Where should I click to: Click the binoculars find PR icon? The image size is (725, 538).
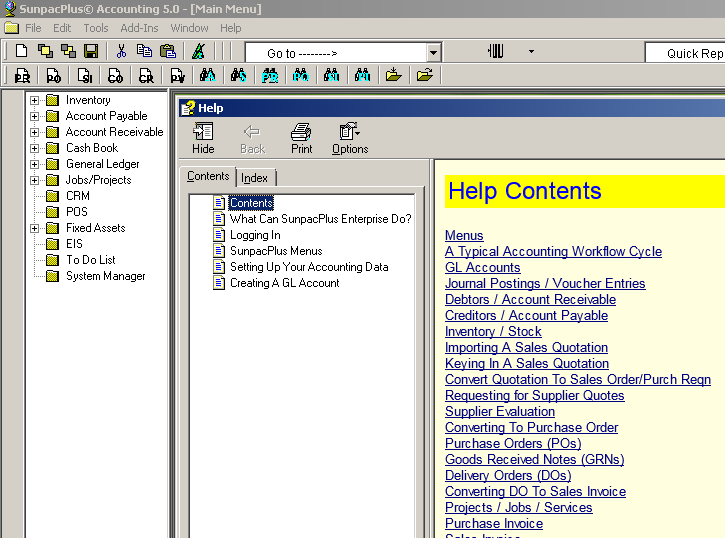270,75
